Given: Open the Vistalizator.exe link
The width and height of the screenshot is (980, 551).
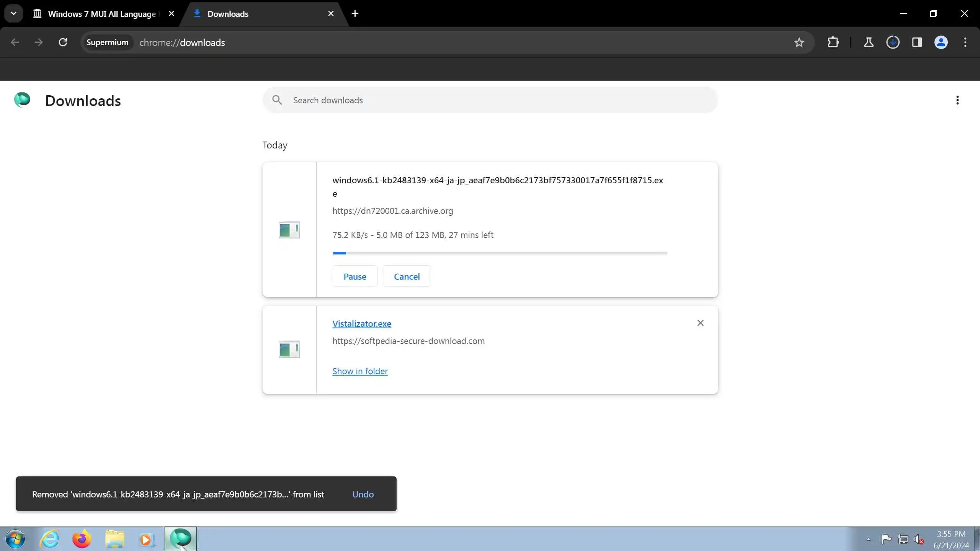Looking at the screenshot, I should pyautogui.click(x=361, y=324).
